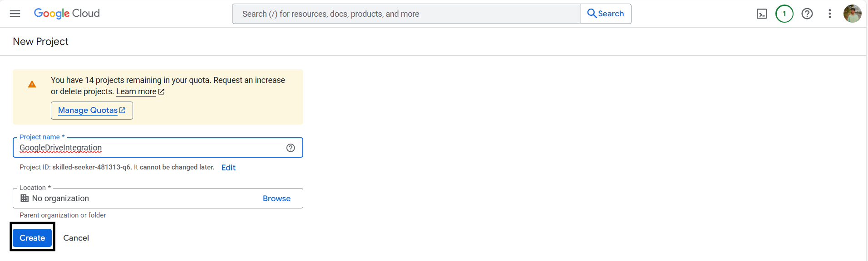Open the user account avatar
The height and width of the screenshot is (261, 868).
click(x=852, y=14)
